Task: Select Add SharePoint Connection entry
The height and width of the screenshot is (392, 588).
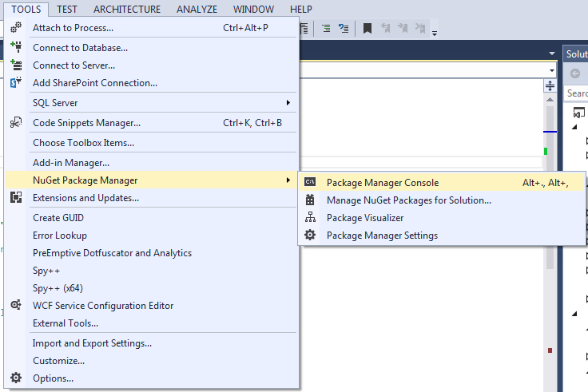Action: click(x=152, y=83)
